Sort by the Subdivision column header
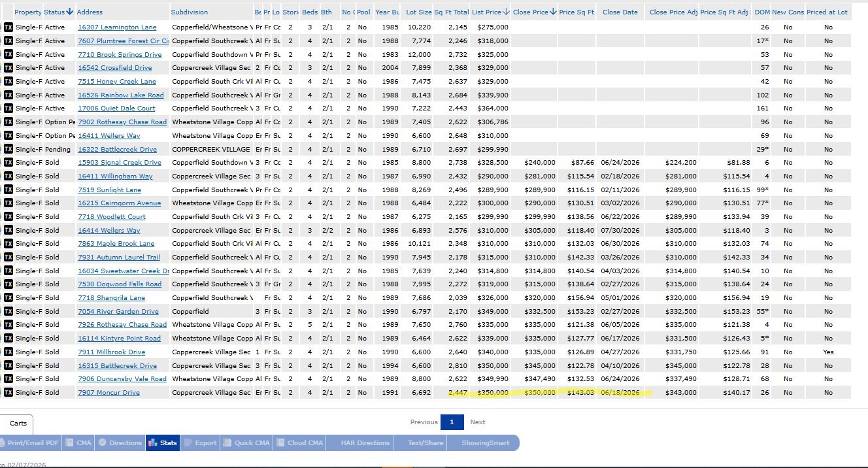 tap(190, 12)
